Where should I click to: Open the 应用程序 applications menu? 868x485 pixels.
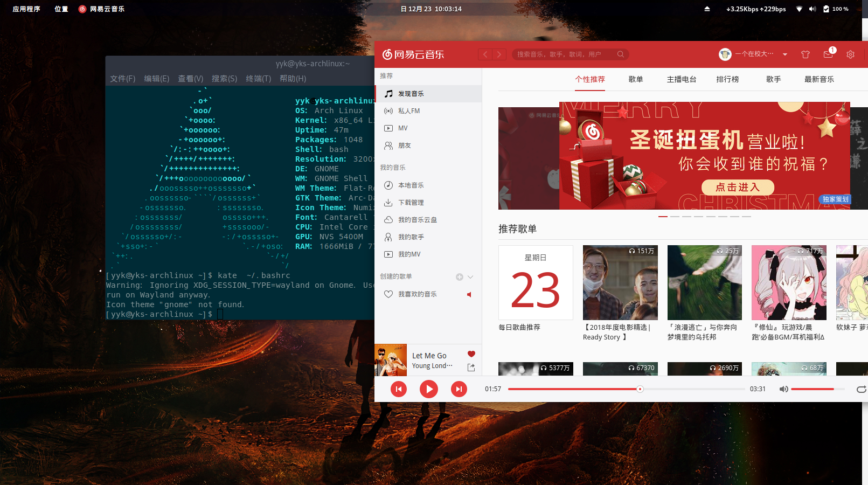pyautogui.click(x=26, y=9)
